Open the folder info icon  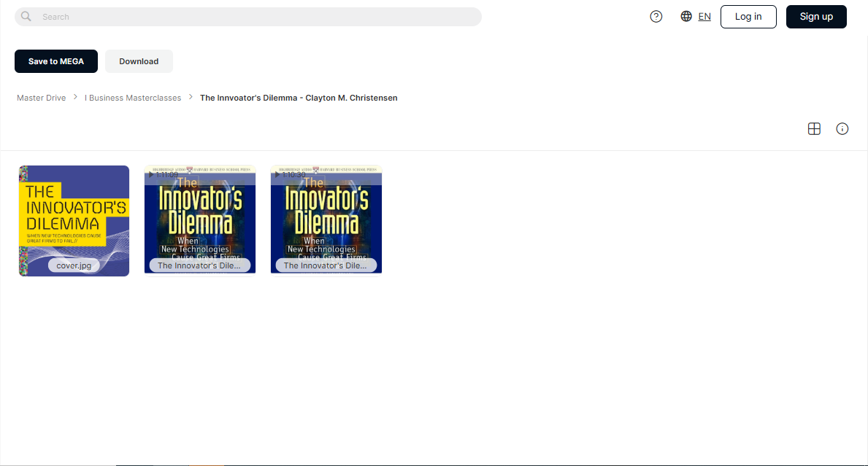[842, 129]
